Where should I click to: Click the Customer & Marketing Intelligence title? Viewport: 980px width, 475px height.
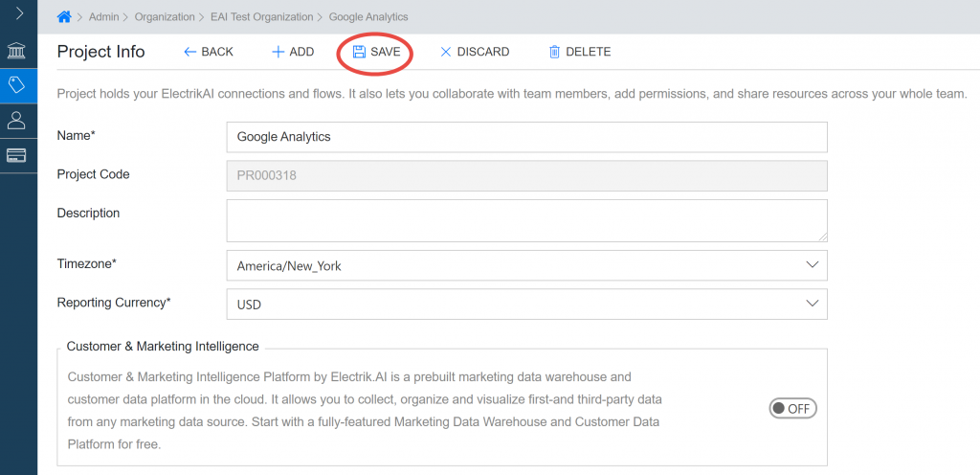[x=163, y=347]
